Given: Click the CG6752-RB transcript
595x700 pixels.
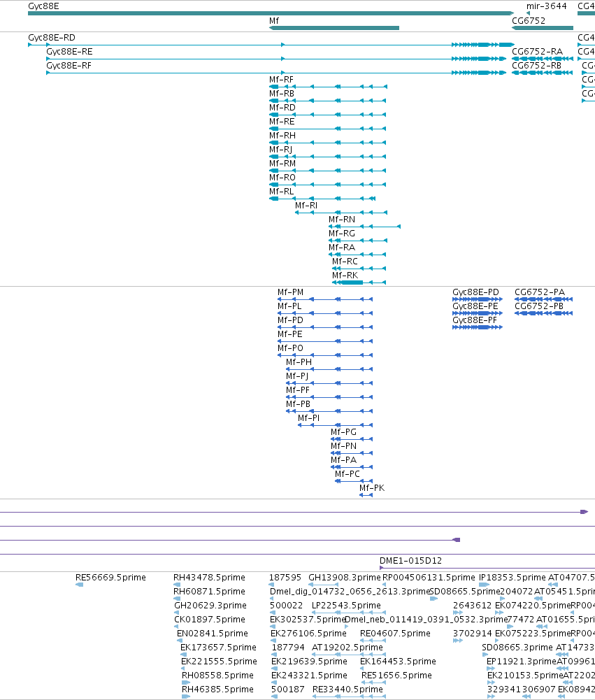Looking at the screenshot, I should click(543, 73).
